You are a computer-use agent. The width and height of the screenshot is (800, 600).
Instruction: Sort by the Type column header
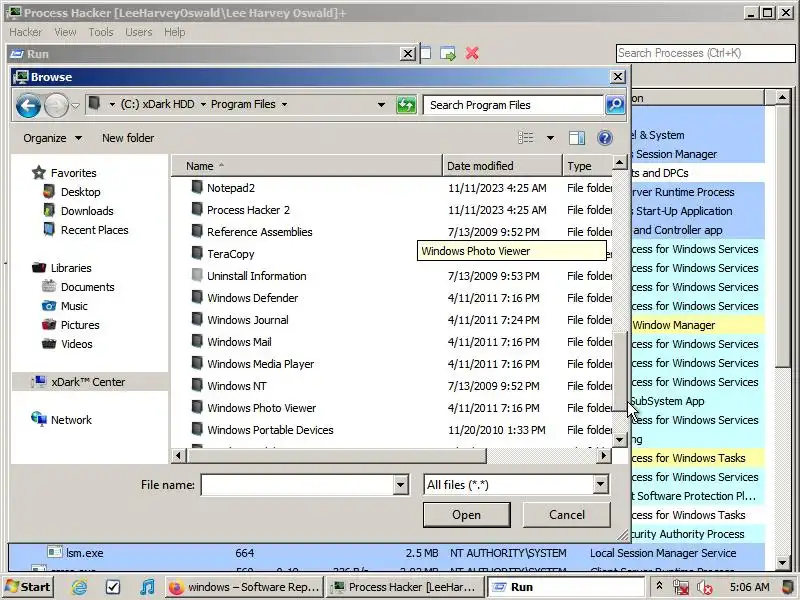coord(587,166)
